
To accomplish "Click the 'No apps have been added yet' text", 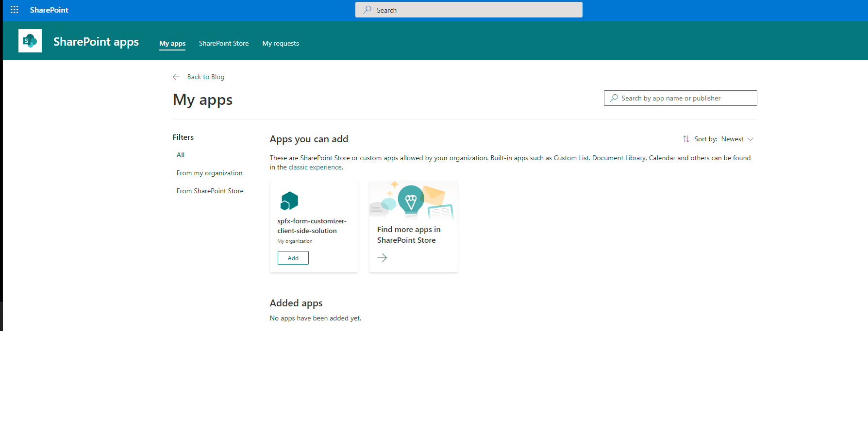I will click(316, 318).
